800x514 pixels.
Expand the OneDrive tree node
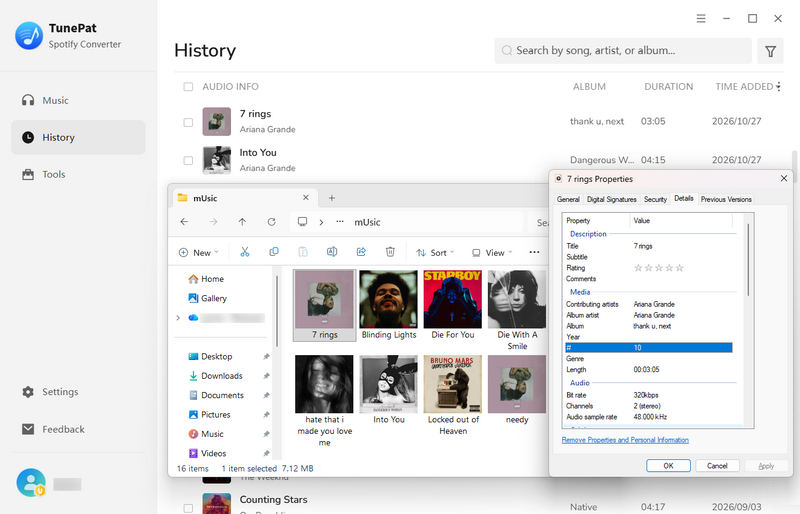coord(178,318)
